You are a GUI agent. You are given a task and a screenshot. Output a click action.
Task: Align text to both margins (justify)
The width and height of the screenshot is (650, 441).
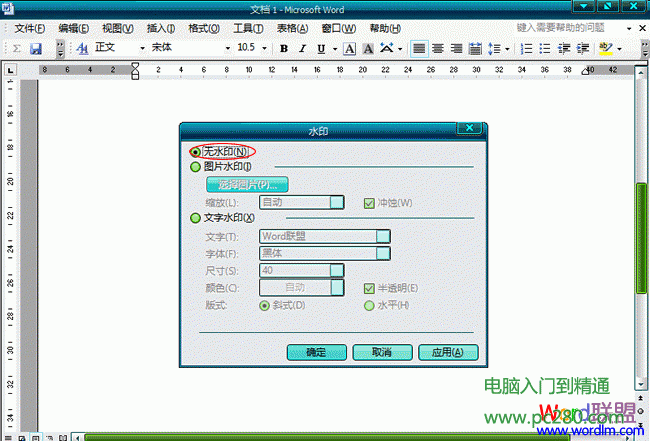419,48
